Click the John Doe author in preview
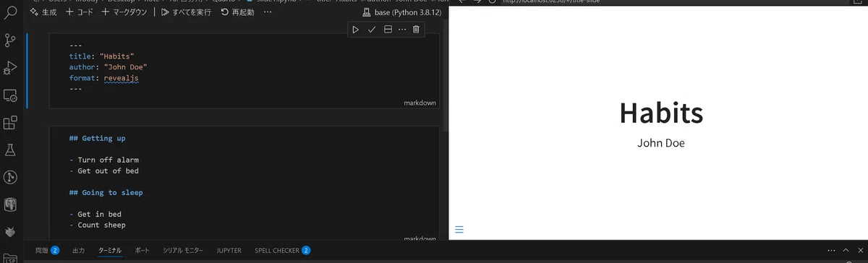The width and height of the screenshot is (868, 263). pos(661,143)
